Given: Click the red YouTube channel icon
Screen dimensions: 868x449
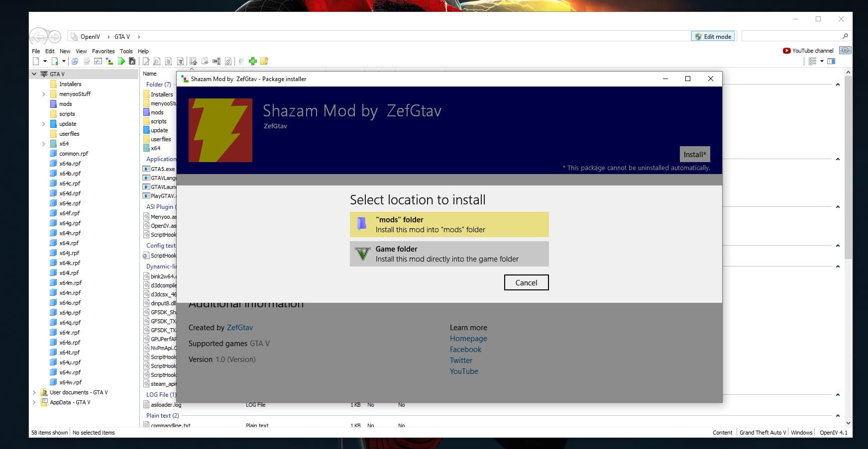Looking at the screenshot, I should 786,51.
